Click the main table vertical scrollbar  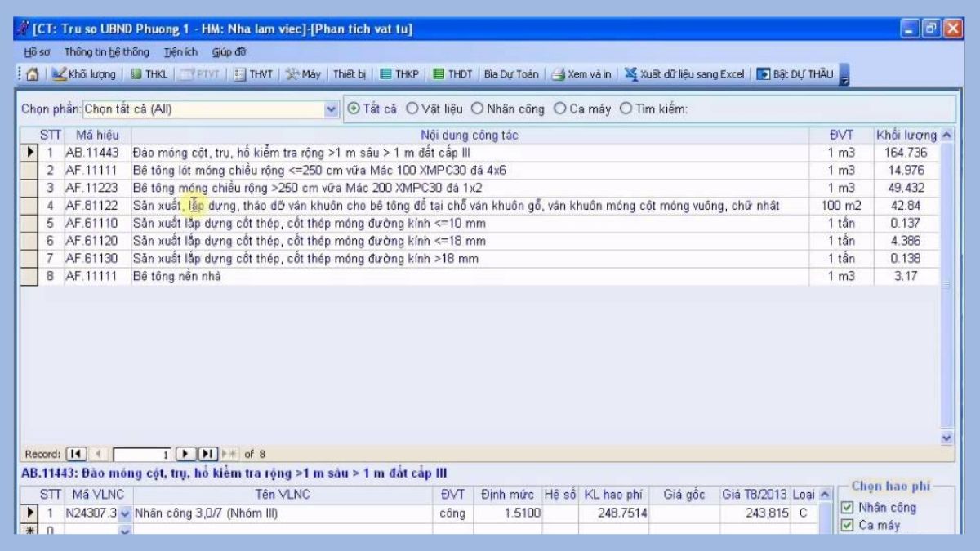[x=947, y=286]
